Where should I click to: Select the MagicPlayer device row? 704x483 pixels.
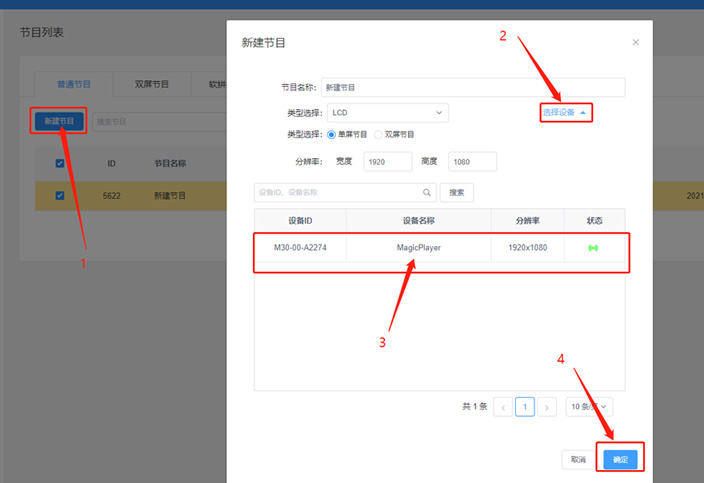pos(418,247)
